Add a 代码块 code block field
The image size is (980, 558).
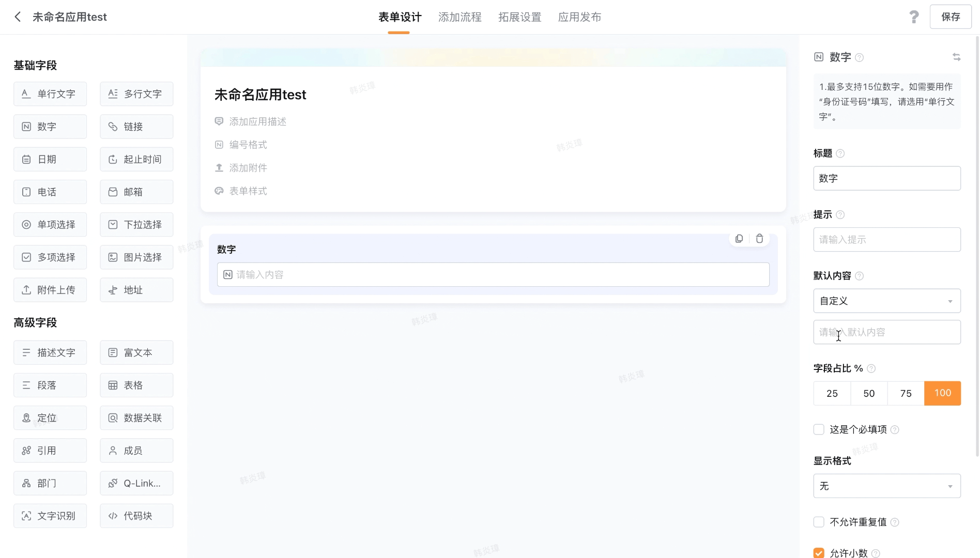pyautogui.click(x=136, y=516)
